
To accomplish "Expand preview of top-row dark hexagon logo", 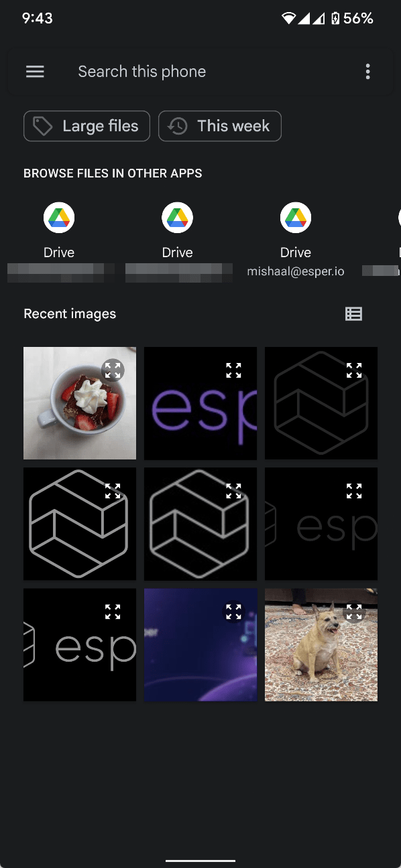I will [354, 370].
